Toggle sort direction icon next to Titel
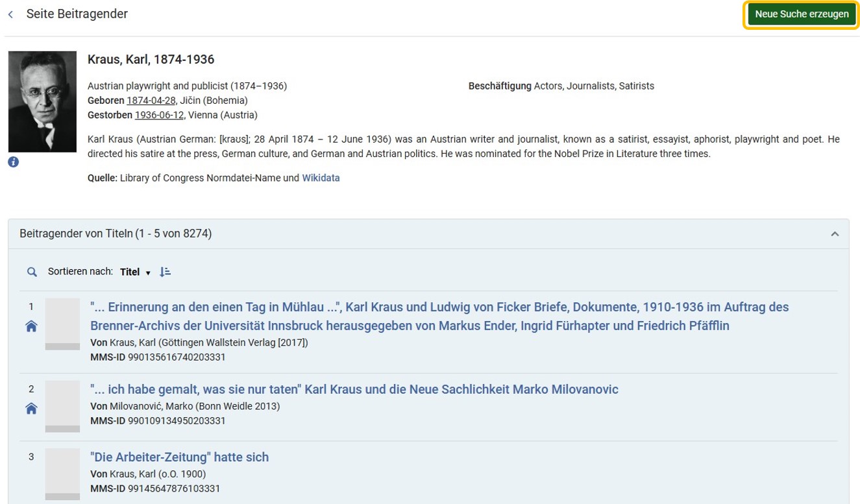The height and width of the screenshot is (504, 860). point(166,272)
